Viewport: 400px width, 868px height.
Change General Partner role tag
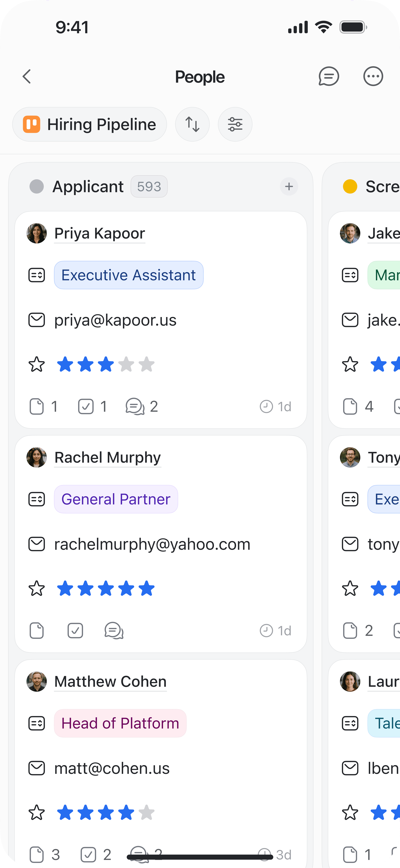pos(116,499)
